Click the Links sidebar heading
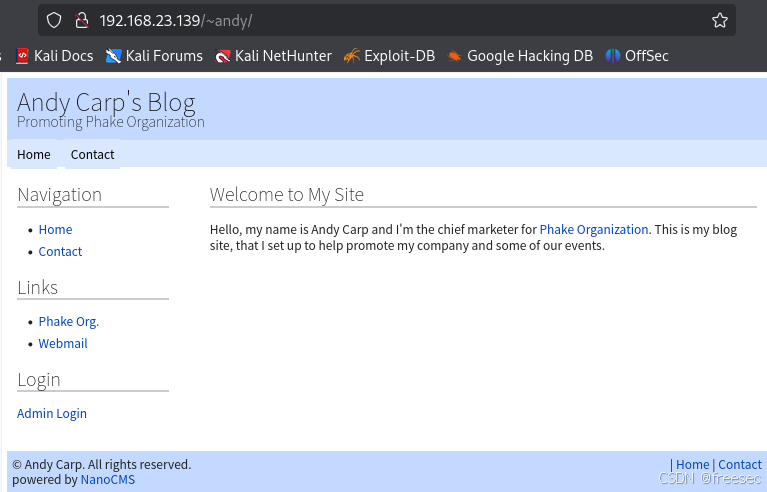The image size is (767, 492). pos(38,287)
